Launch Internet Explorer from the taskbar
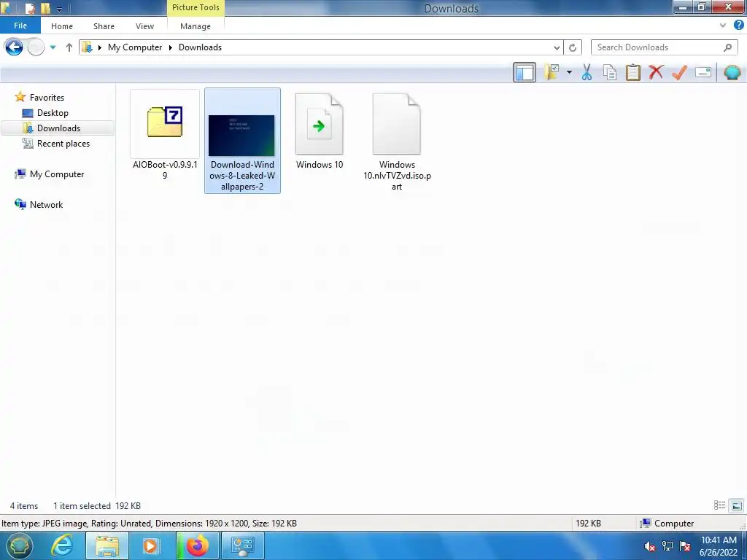Viewport: 747px width, 560px height. (62, 545)
